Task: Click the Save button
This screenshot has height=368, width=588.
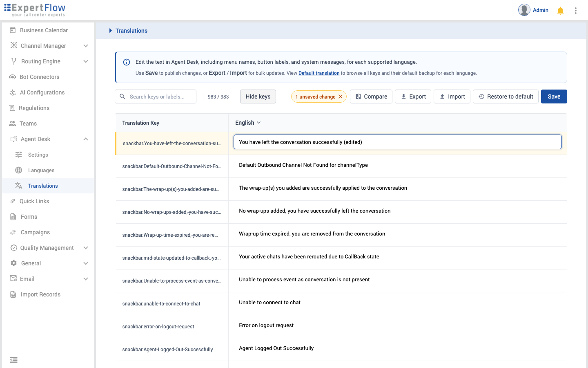Action: [x=554, y=96]
